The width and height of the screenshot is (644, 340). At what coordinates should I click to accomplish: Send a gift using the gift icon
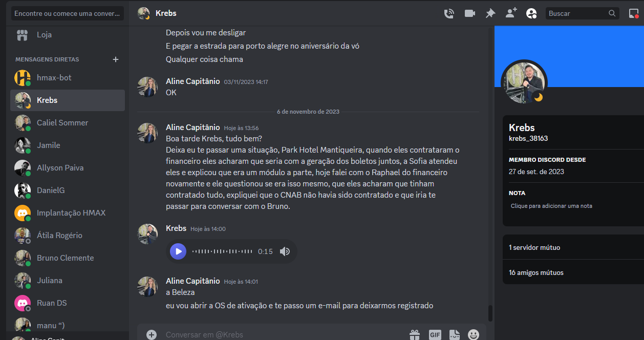tap(415, 335)
